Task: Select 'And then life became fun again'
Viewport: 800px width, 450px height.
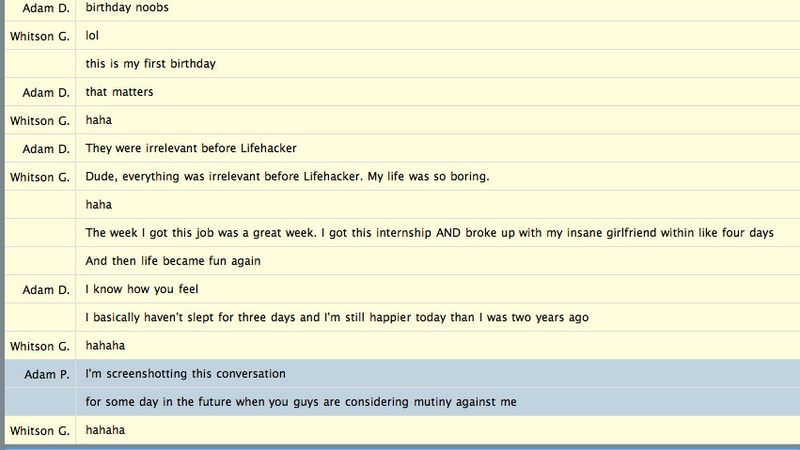Action: tap(173, 261)
